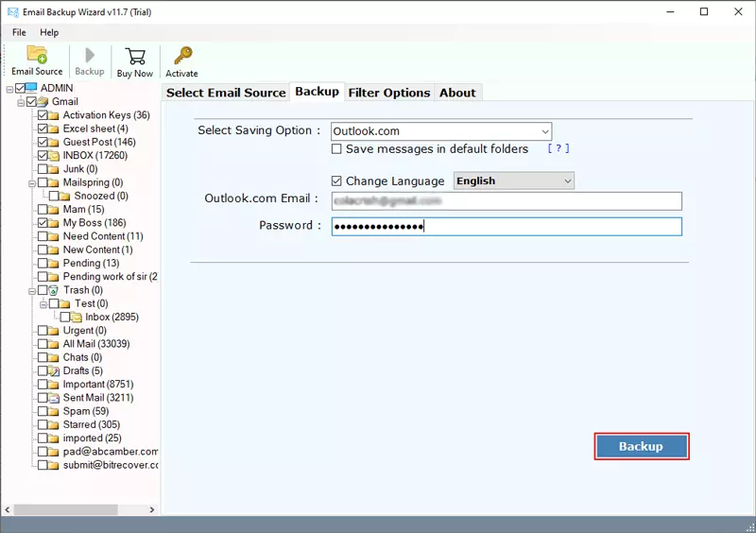Open the Select Saving Option dropdown

[441, 131]
